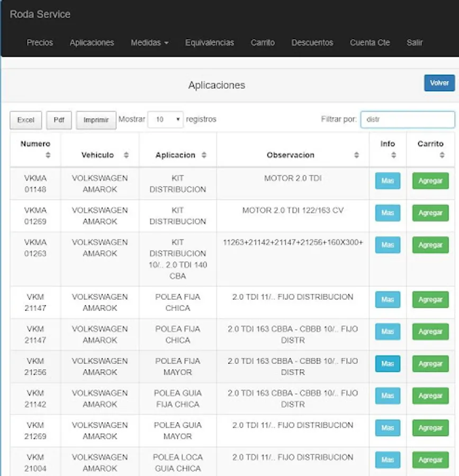Sort by Aplicacion column arrows

(204, 155)
